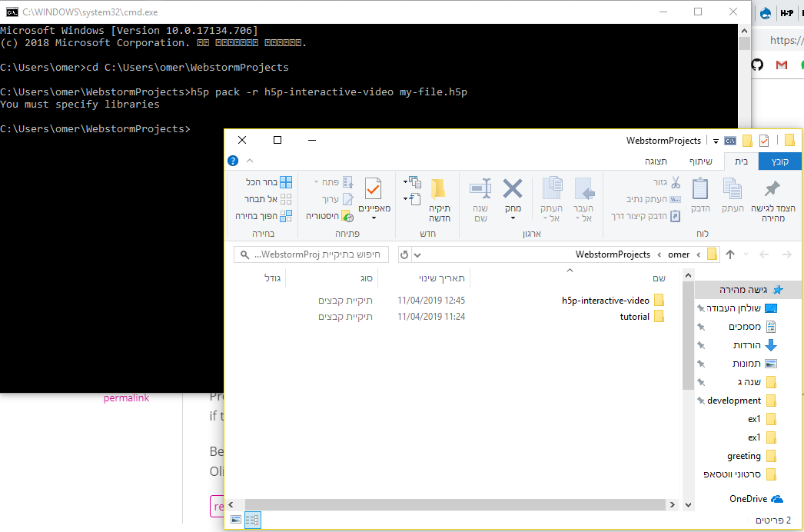Click the horizontal scrollbar right arrow
The height and width of the screenshot is (532, 804).
click(x=673, y=505)
